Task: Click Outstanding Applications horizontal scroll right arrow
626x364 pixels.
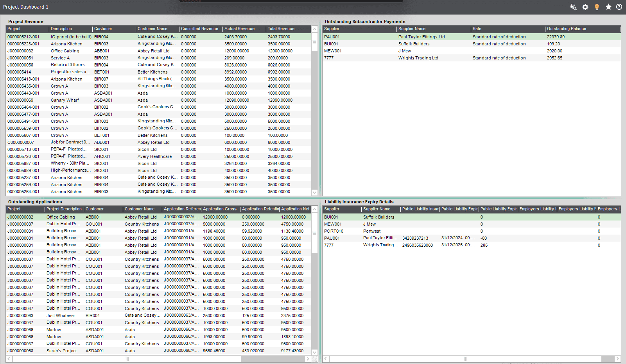Action: point(308,359)
